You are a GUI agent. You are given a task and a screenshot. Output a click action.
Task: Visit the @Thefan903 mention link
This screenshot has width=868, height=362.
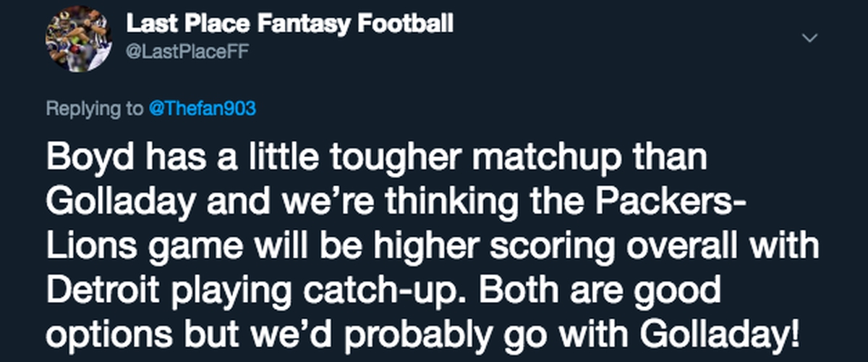(x=203, y=109)
